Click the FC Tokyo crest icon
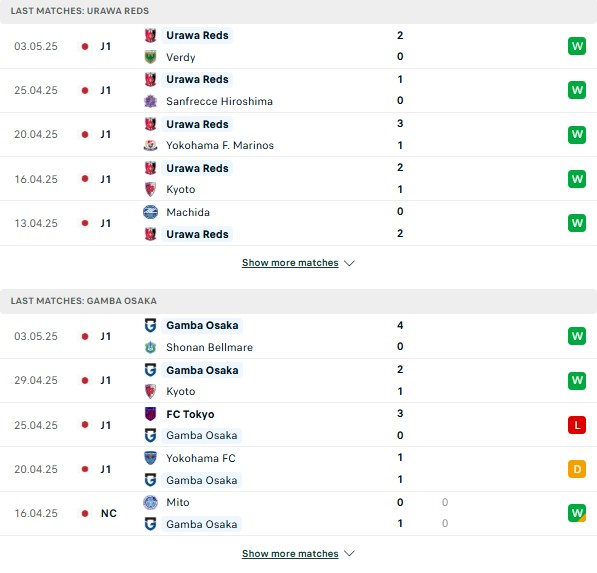Screen dimensions: 597x573 (x=150, y=414)
